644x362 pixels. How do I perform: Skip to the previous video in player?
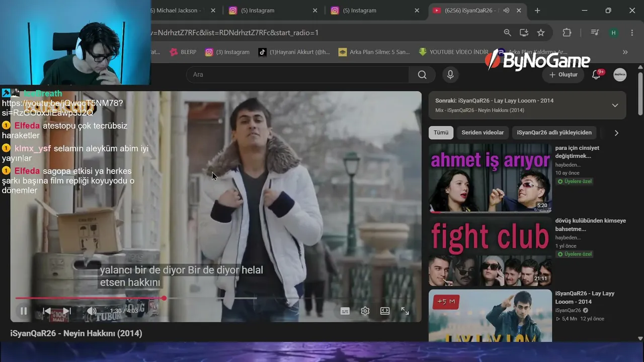pos(47,311)
